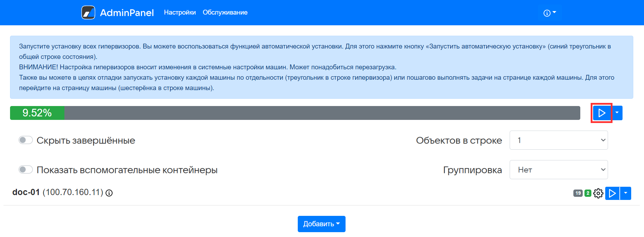
Task: Open the Группировка select box
Action: [x=558, y=170]
